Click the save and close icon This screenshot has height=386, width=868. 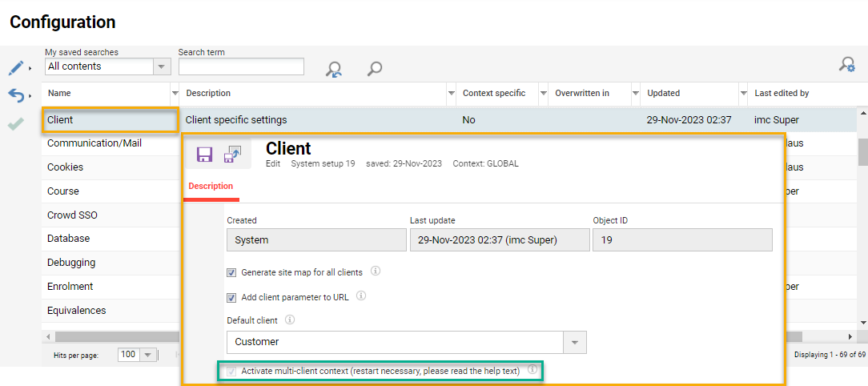(x=233, y=155)
